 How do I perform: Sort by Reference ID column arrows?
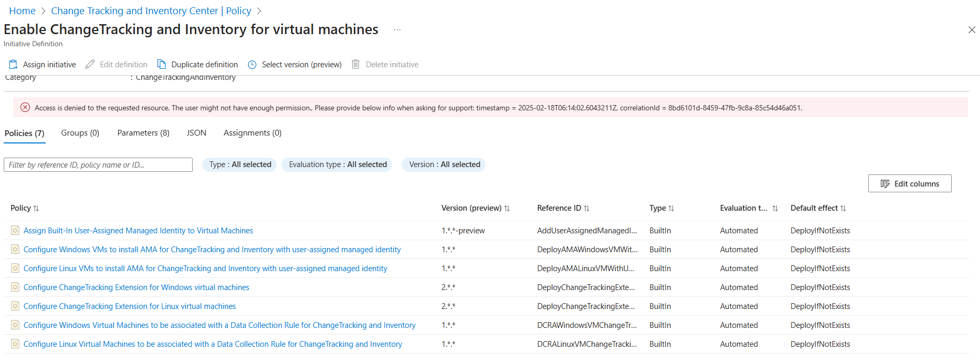click(587, 209)
